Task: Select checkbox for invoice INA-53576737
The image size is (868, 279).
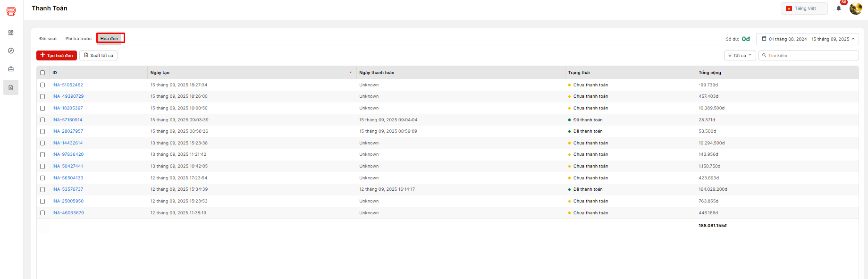Action: click(x=42, y=189)
